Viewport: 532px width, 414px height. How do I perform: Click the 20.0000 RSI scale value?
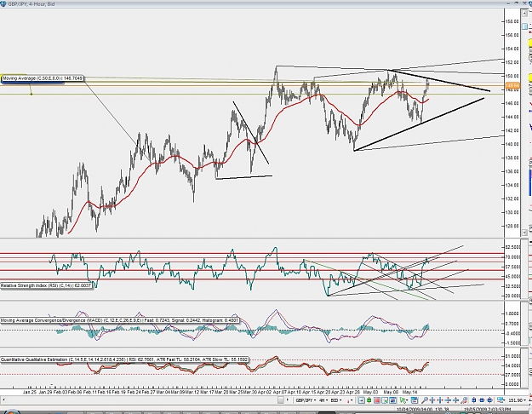tap(512, 296)
